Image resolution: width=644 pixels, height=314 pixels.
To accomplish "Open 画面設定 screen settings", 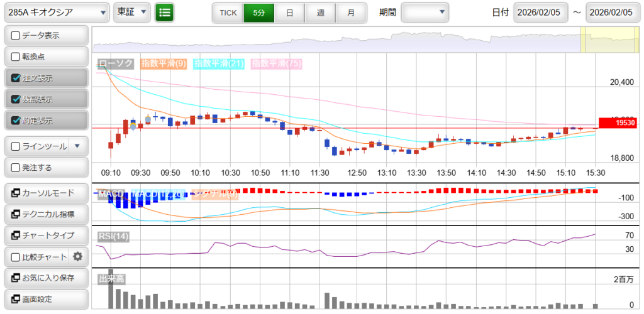I will (x=45, y=299).
